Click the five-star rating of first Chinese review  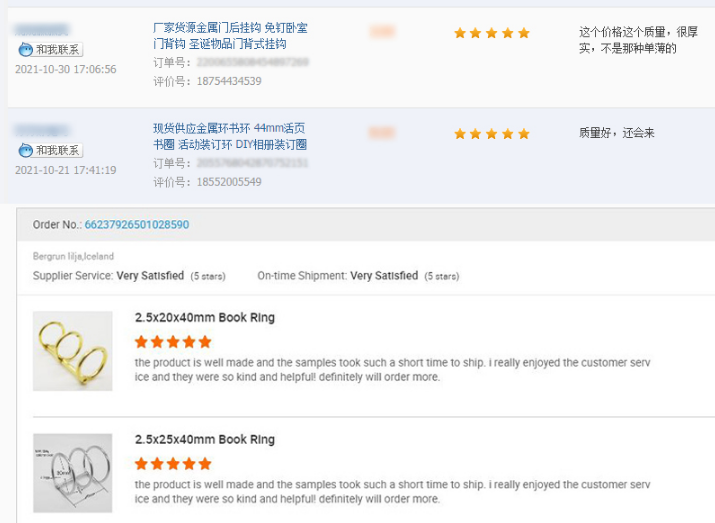492,33
